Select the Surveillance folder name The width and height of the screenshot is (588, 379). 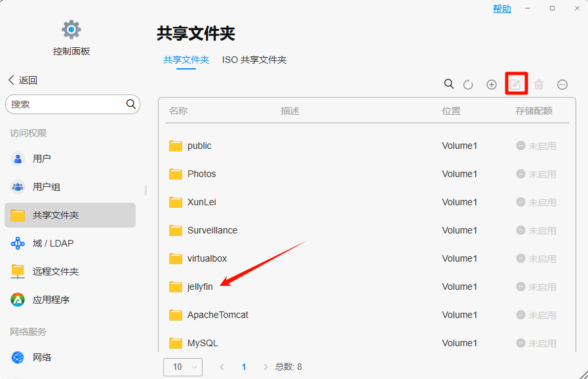pos(212,230)
